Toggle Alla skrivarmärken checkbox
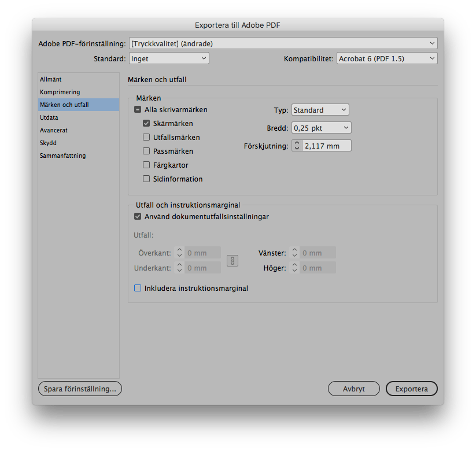The image size is (476, 451). 138,109
